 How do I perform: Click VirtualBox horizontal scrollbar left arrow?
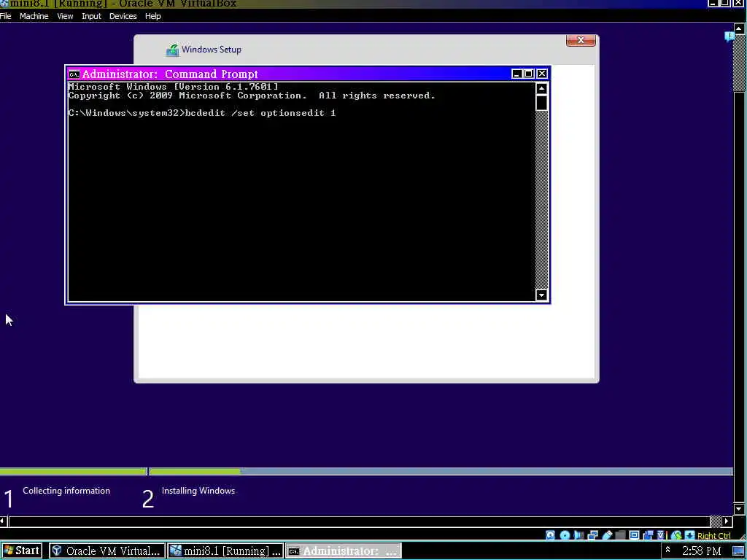[4, 521]
